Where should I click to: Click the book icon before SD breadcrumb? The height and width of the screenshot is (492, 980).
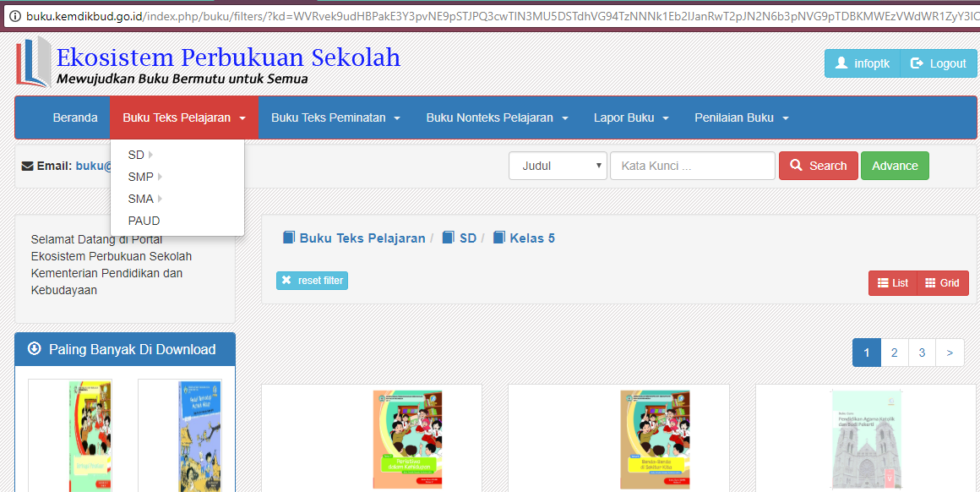click(x=448, y=238)
